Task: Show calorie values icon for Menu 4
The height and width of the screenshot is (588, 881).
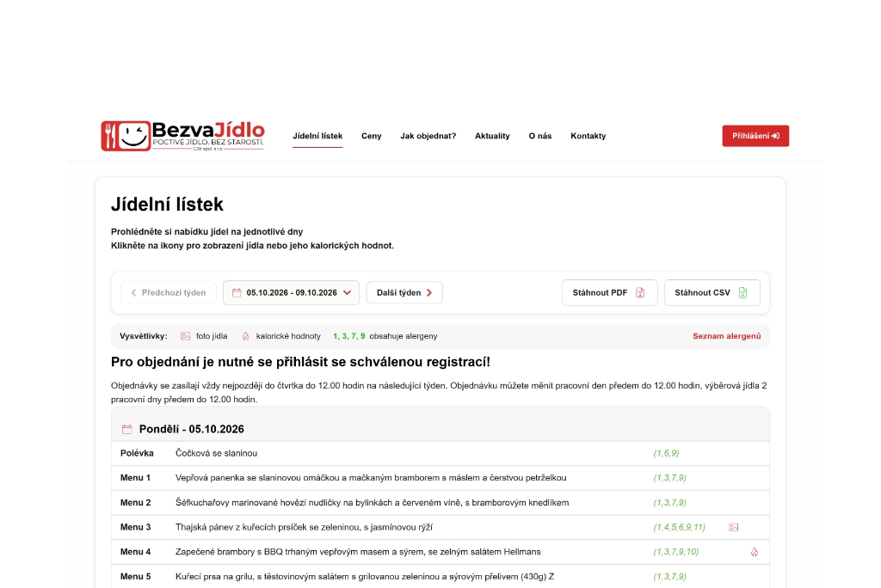Action: click(x=754, y=552)
